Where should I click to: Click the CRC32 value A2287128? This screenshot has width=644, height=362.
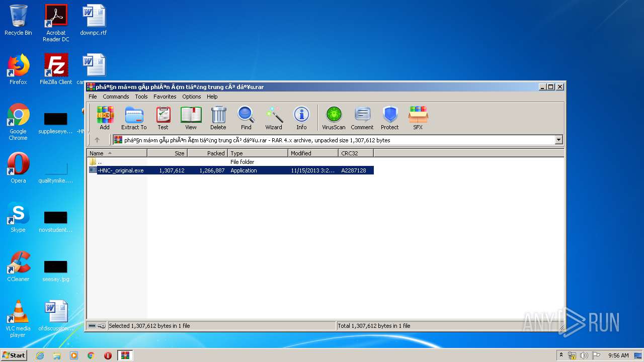(x=354, y=170)
